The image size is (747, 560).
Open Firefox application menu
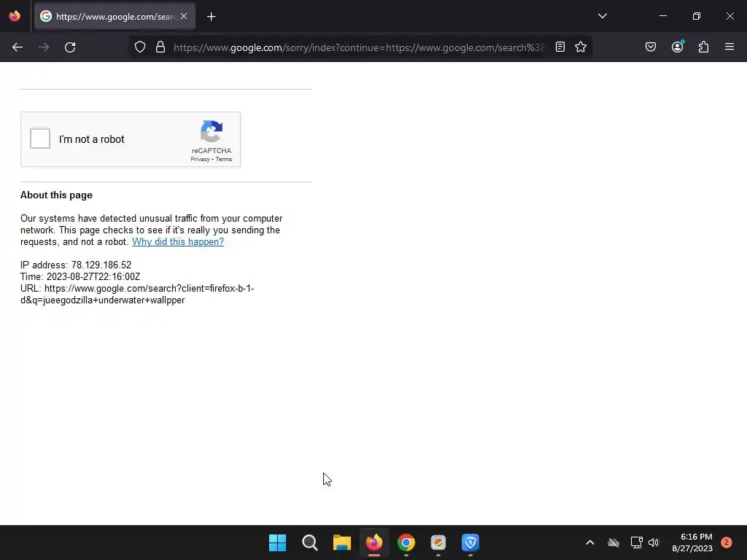point(729,47)
